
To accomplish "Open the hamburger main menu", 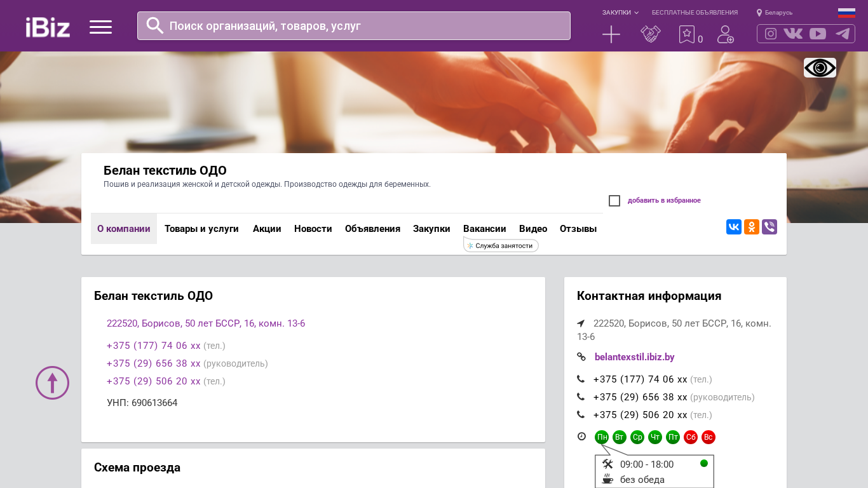I will (100, 27).
